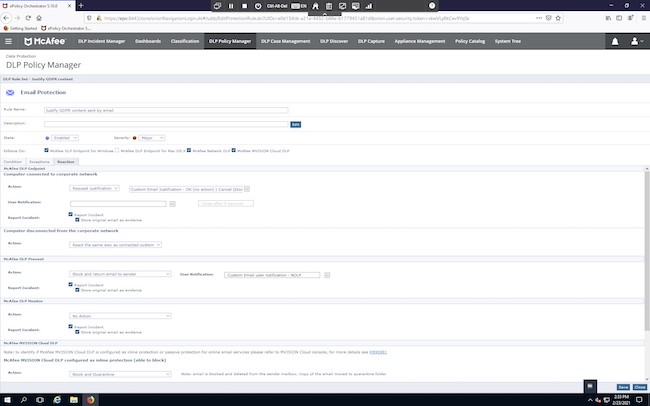Viewport: 650px width, 406px height.
Task: Open the Windows Start menu
Action: tap(7, 400)
